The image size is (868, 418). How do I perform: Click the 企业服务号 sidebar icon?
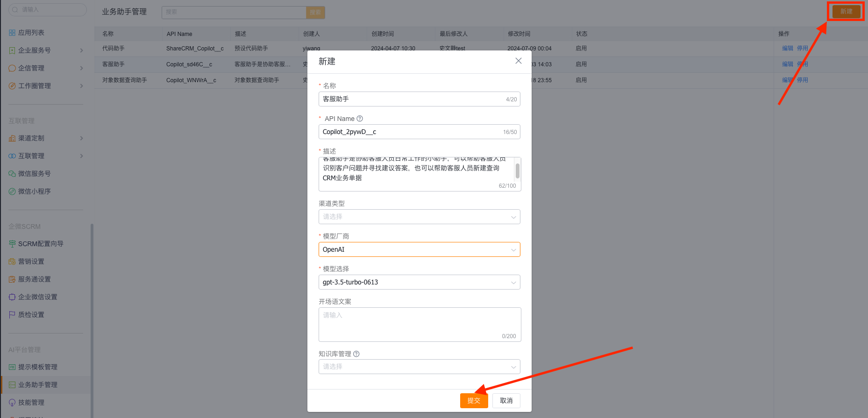[x=12, y=50]
